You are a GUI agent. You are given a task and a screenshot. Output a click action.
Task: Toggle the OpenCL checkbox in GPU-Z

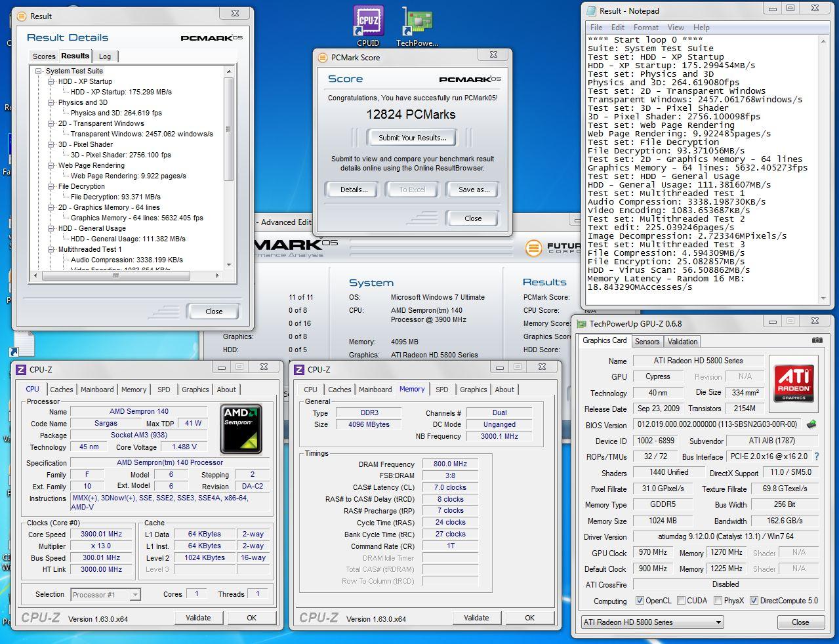pyautogui.click(x=640, y=601)
